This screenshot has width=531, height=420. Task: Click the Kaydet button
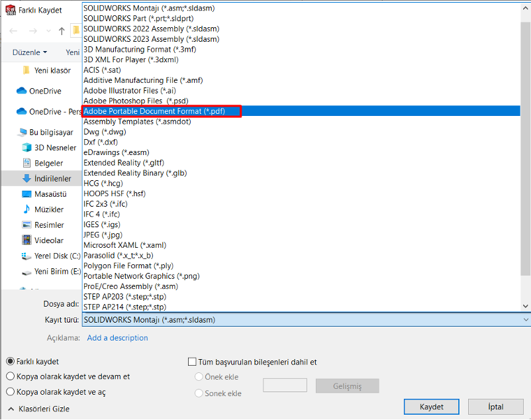[x=432, y=407]
